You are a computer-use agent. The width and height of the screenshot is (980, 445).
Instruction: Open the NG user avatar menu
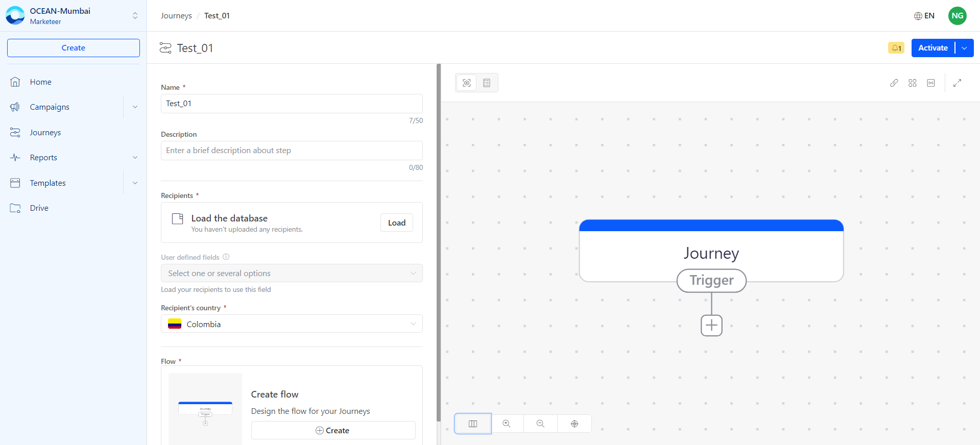[958, 16]
